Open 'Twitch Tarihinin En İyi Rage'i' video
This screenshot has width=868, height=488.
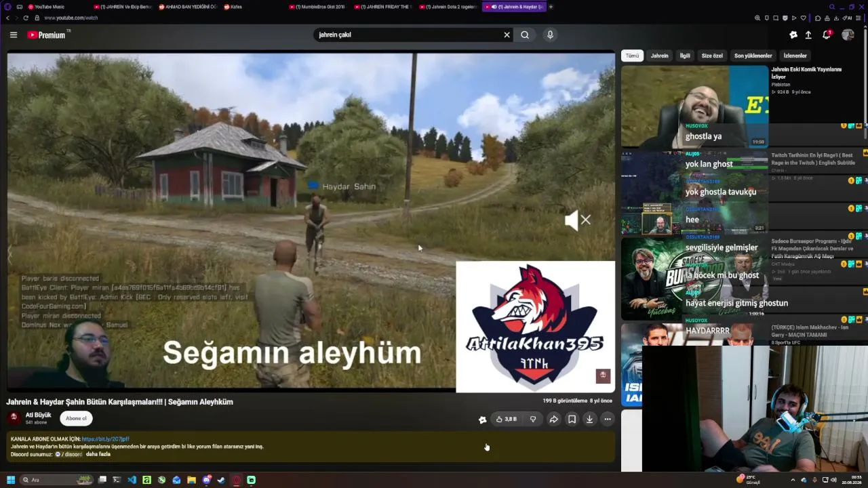click(x=812, y=159)
